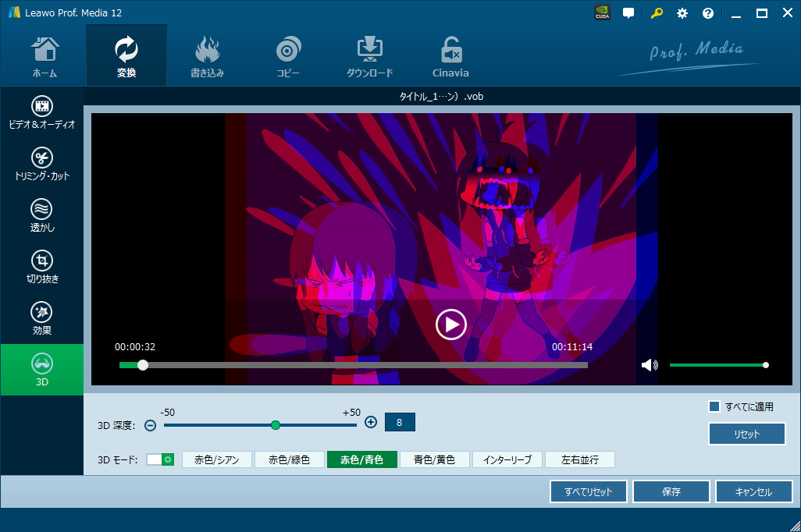This screenshot has height=532, width=801.
Task: Click the Save (保存) button
Action: pyautogui.click(x=671, y=492)
